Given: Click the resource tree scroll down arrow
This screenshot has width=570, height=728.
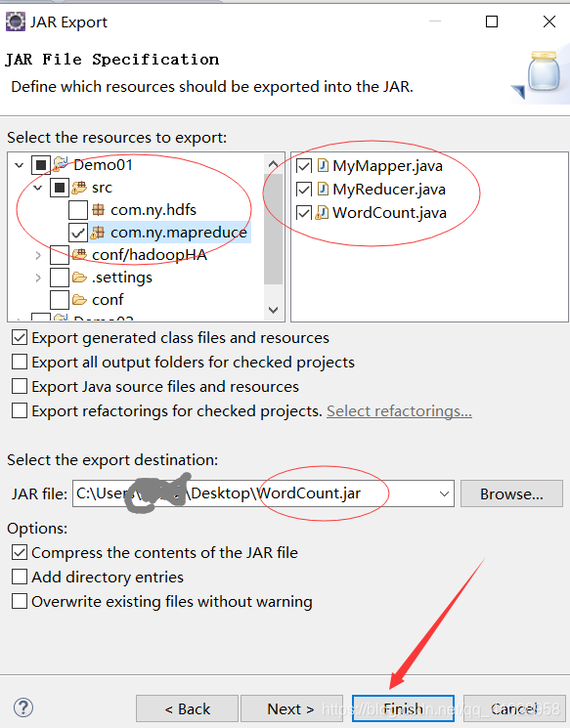Looking at the screenshot, I should click(273, 310).
